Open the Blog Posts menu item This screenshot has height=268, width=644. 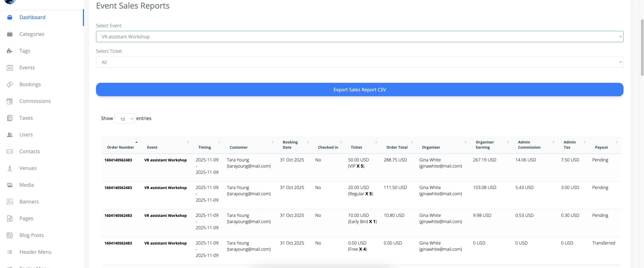(32, 235)
